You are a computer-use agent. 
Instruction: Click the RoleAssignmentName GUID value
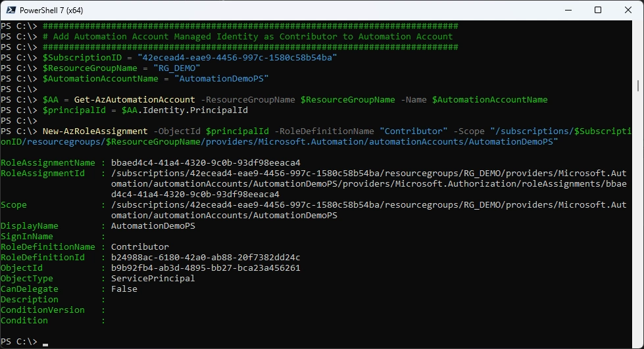pyautogui.click(x=205, y=162)
